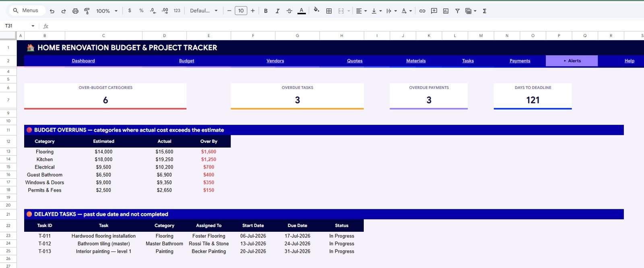Select the active Alerts tab

pyautogui.click(x=572, y=61)
